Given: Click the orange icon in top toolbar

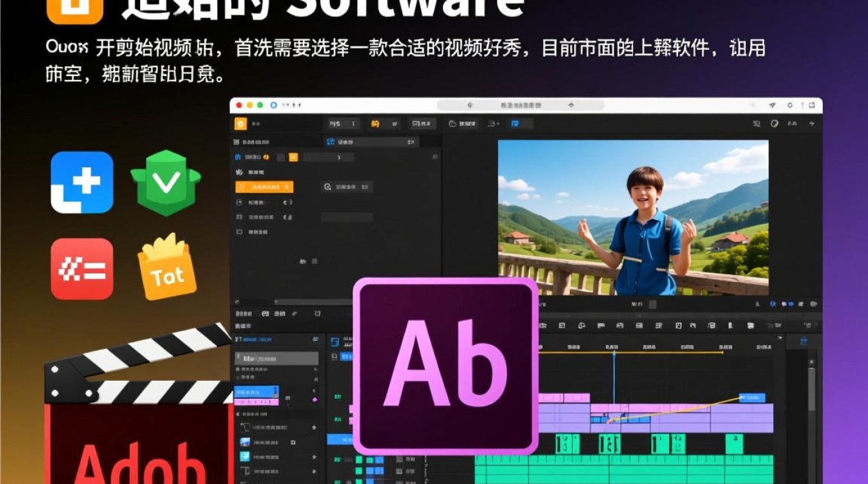Looking at the screenshot, I should [x=375, y=123].
